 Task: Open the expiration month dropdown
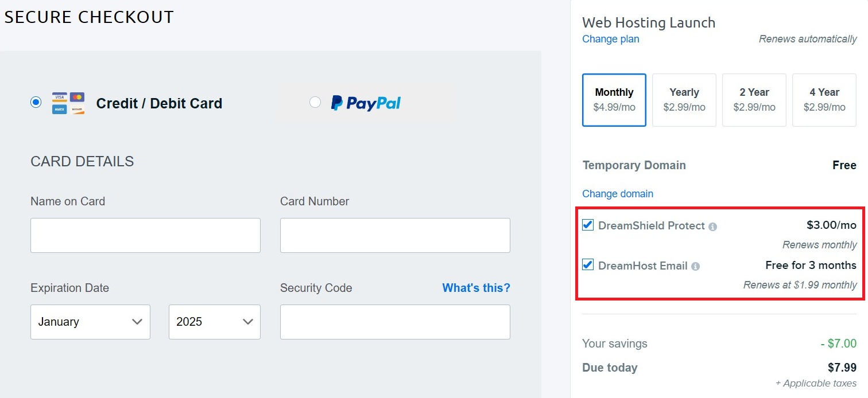coord(90,322)
